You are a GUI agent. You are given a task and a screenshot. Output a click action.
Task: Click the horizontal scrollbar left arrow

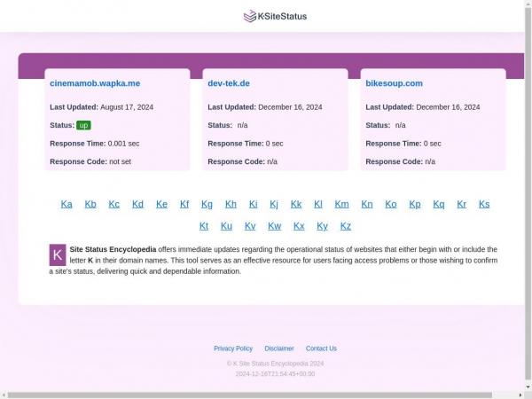4,395
